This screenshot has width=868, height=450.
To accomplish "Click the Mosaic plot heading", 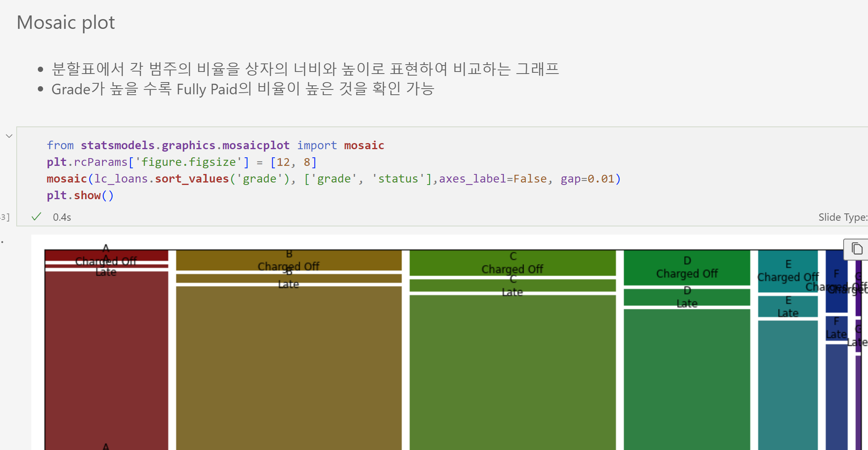I will coord(66,22).
